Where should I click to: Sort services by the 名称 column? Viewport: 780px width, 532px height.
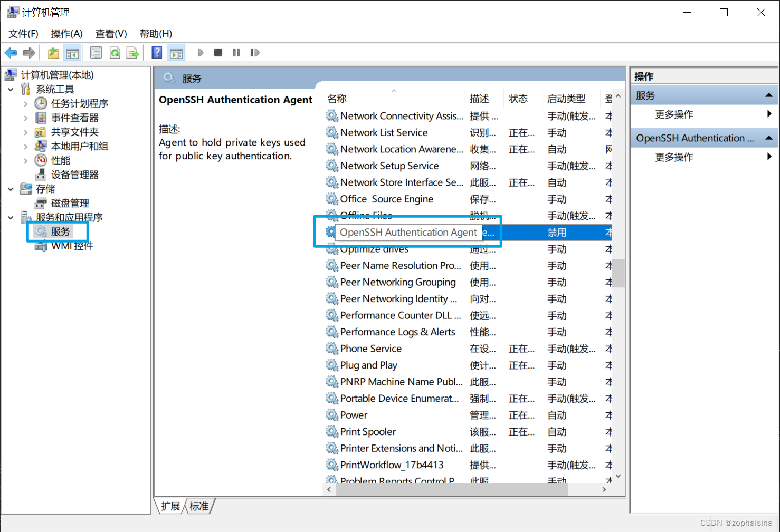(x=336, y=98)
